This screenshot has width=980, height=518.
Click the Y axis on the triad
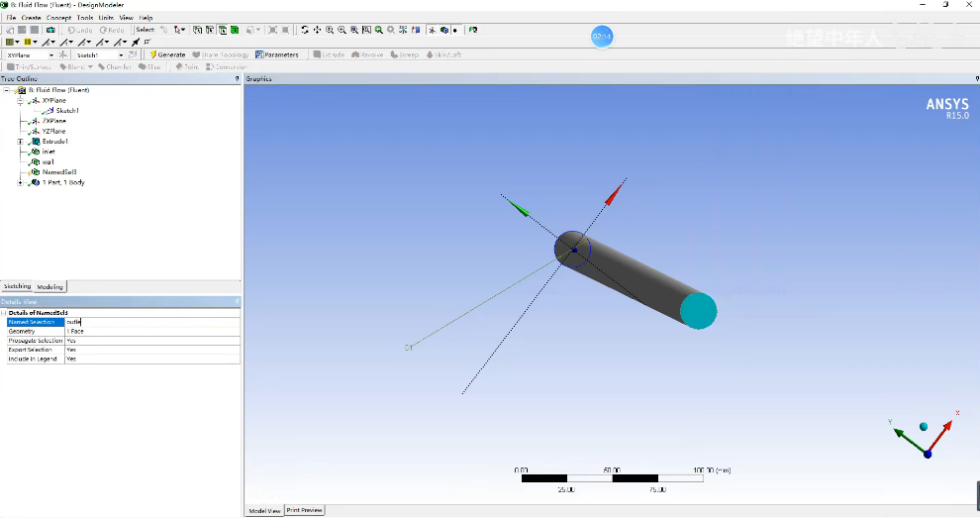909,440
